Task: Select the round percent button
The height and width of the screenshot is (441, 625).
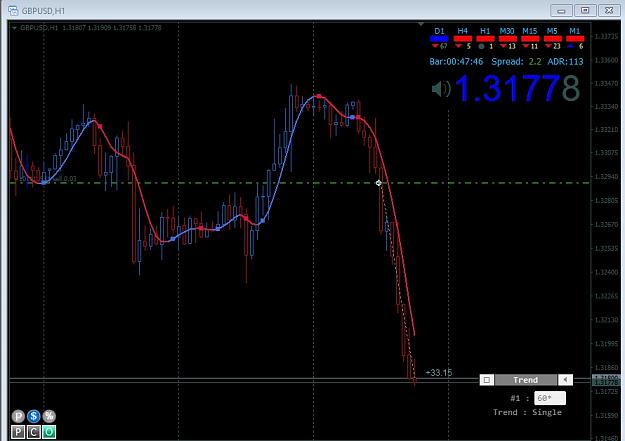Action: click(49, 416)
